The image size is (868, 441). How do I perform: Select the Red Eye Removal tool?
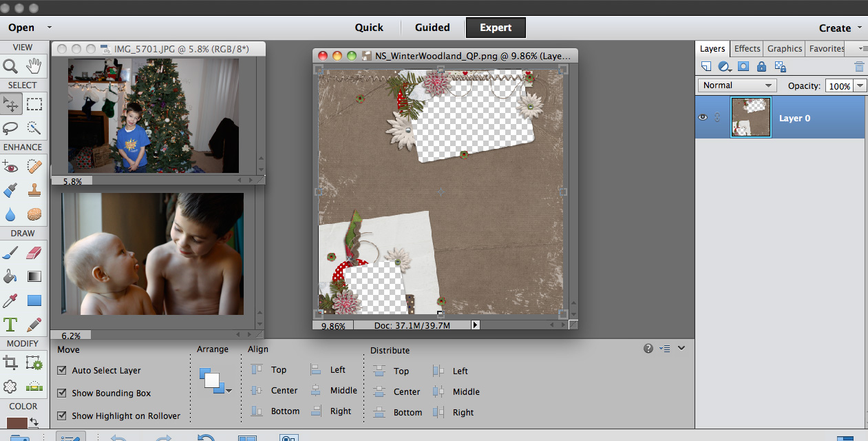[11, 166]
